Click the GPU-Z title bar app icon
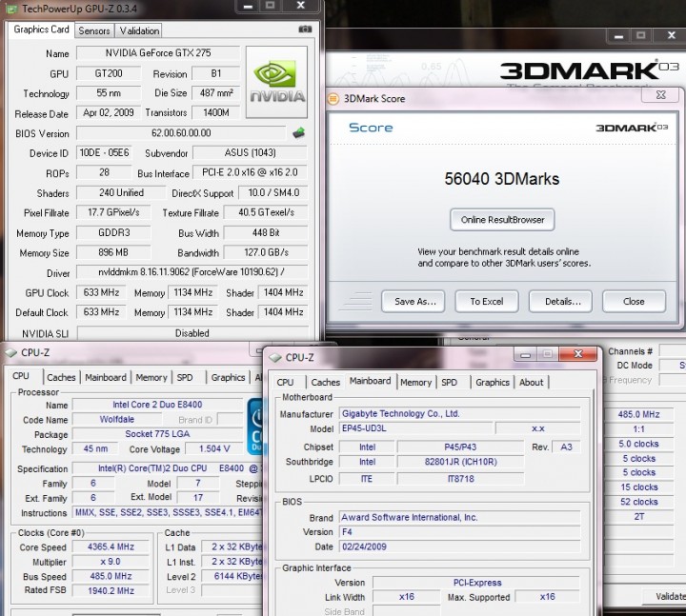Viewport: 686px width, 616px height. click(11, 9)
